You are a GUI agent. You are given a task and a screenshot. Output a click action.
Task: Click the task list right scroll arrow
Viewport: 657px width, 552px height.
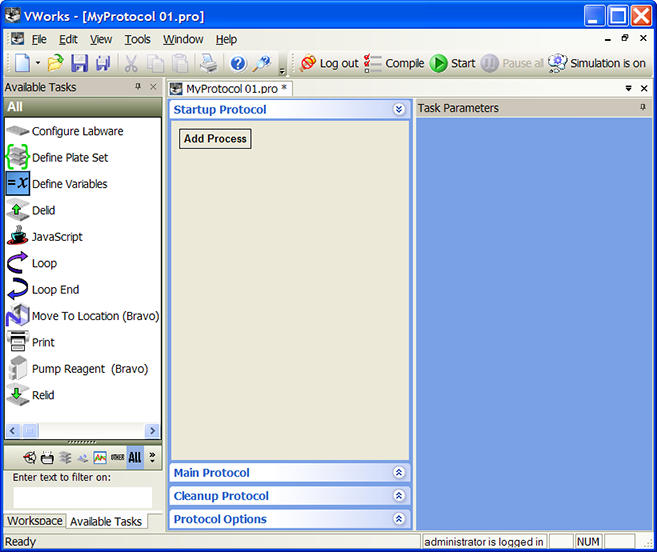click(152, 430)
